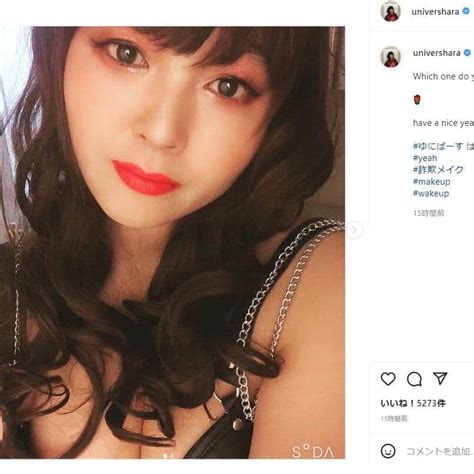
Task: Open avatar beside the caption
Action: (x=391, y=57)
